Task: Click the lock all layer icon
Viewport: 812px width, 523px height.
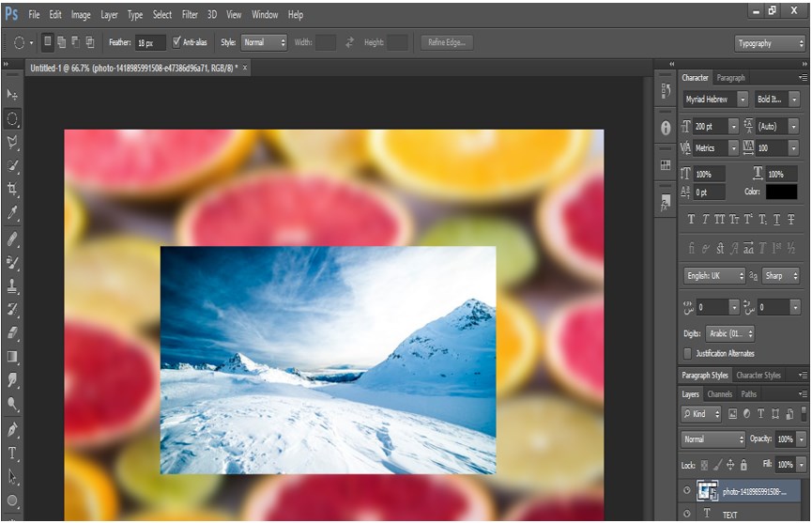Action: [743, 465]
